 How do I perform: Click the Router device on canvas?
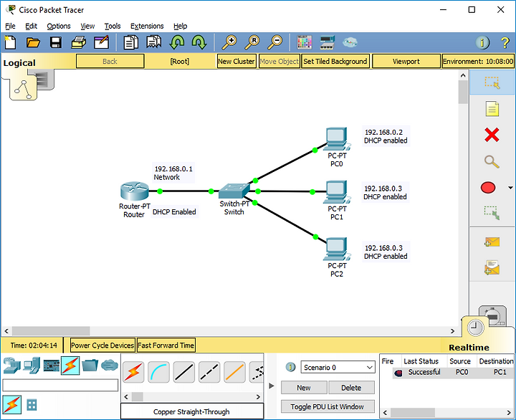[134, 191]
